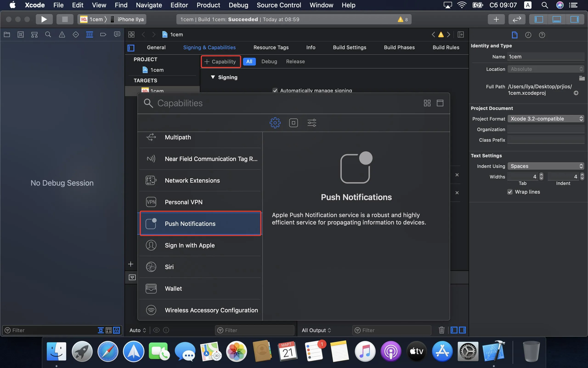Hide the Navigator panel
The image size is (588, 368).
[x=539, y=19]
